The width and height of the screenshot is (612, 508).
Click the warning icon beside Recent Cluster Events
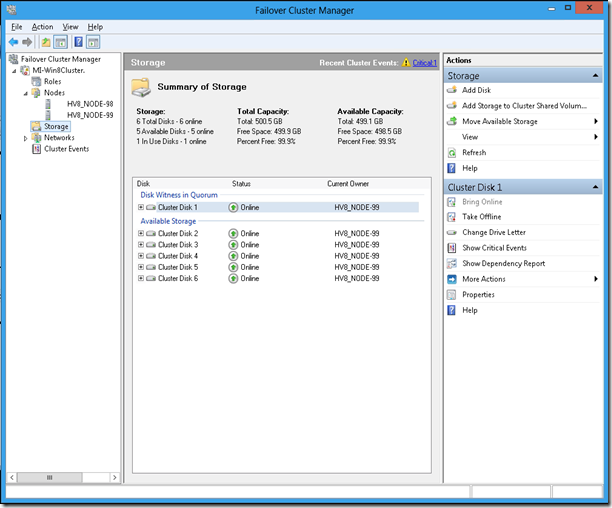[x=406, y=62]
